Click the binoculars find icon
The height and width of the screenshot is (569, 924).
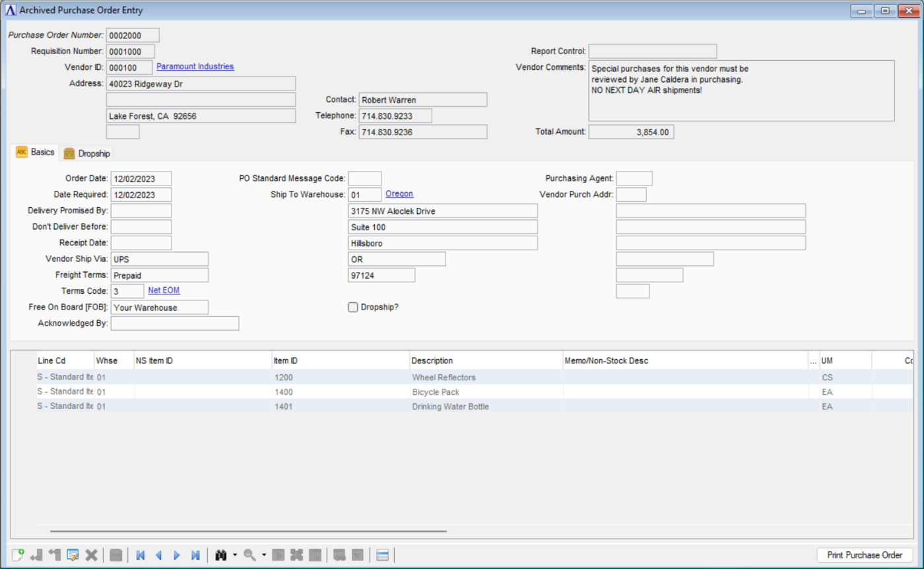222,555
